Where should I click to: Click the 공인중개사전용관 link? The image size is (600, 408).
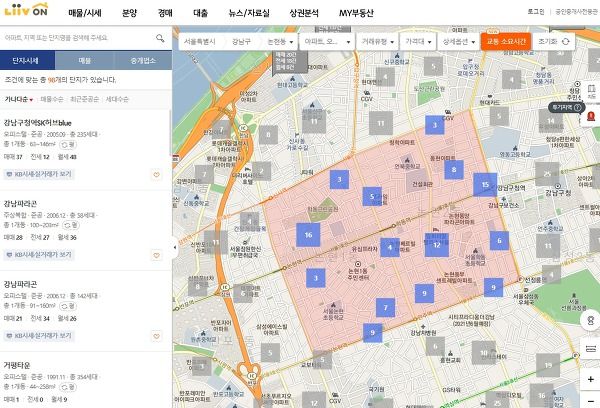[577, 12]
